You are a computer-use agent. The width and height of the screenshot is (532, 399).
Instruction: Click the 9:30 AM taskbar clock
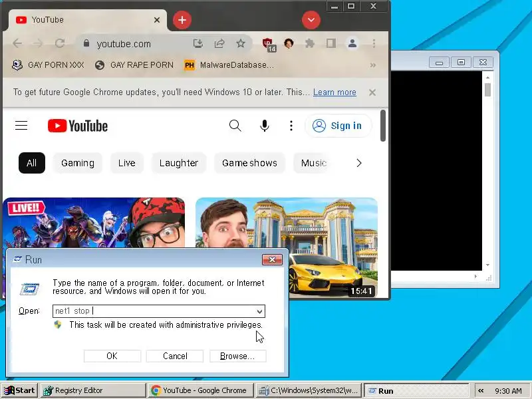point(508,391)
